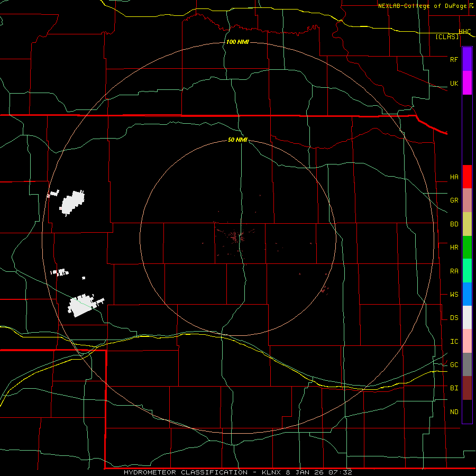Screen dimensions: 476x476
Task: Click the 100 NMI range ring label
Action: pyautogui.click(x=237, y=42)
